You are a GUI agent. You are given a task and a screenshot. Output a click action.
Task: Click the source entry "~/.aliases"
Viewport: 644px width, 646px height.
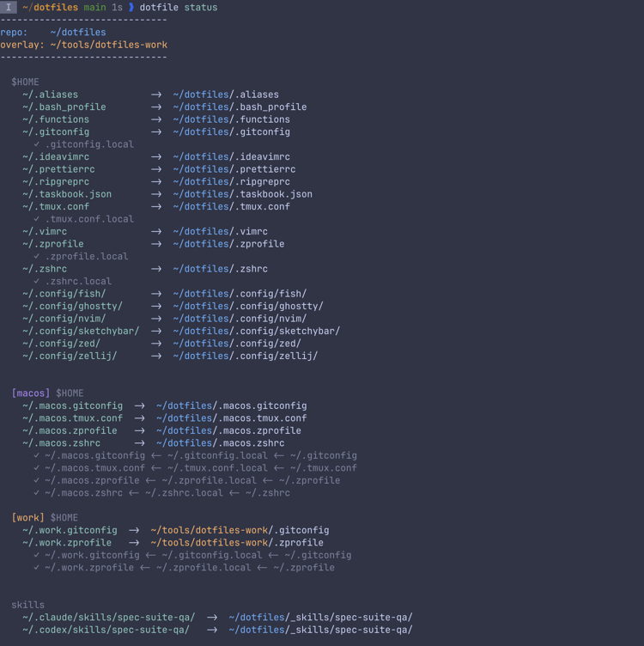click(51, 94)
